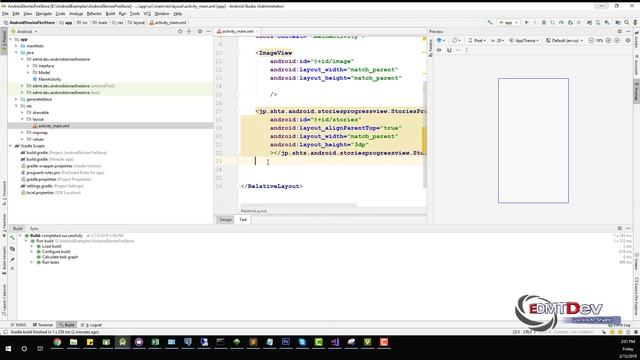This screenshot has width=640, height=360.
Task: Open the TODO tool window
Action: coord(18,325)
